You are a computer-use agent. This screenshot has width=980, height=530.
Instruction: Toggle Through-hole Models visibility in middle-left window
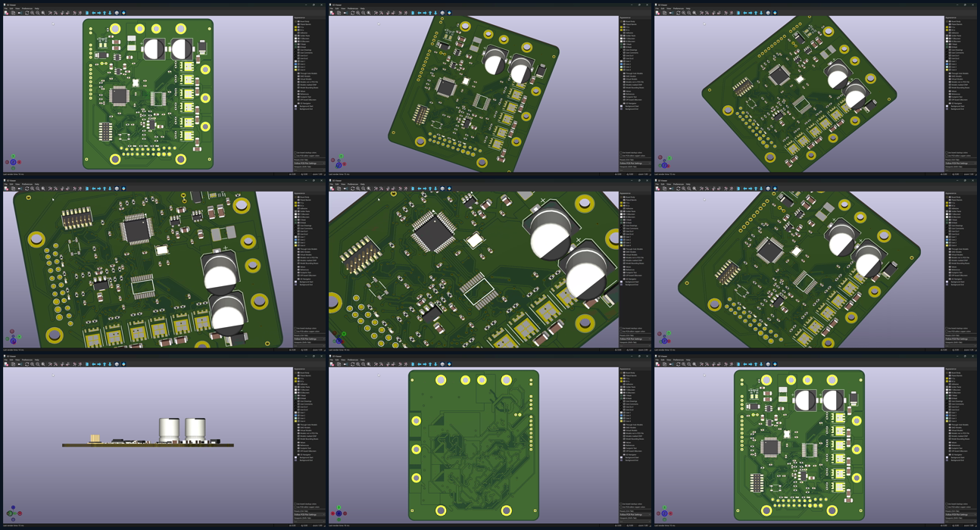pyautogui.click(x=298, y=249)
